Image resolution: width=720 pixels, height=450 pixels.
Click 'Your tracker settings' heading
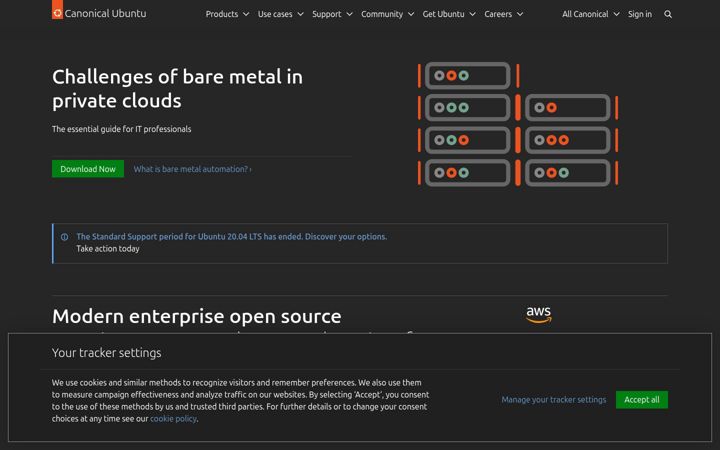tap(107, 353)
